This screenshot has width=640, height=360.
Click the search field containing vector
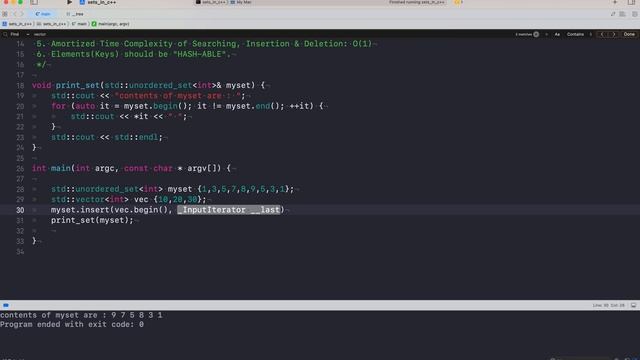269,34
